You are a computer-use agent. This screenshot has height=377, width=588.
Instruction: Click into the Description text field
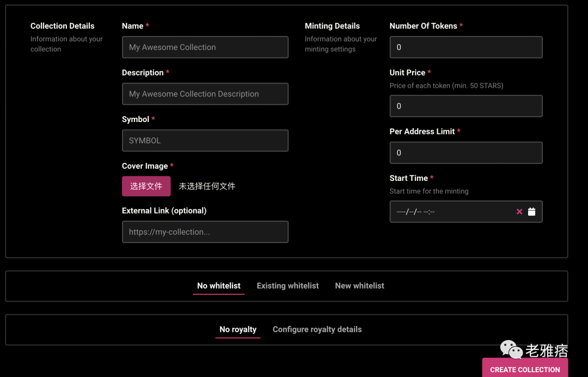click(205, 94)
